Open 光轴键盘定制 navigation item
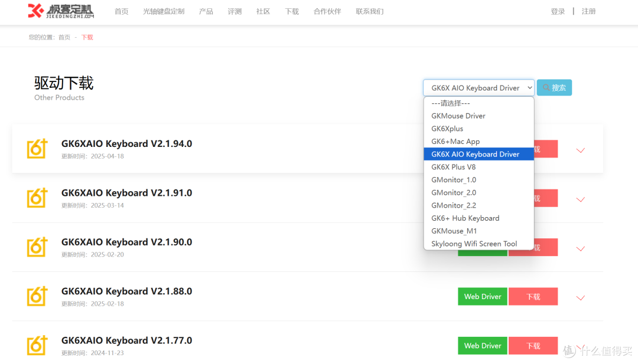 (164, 11)
